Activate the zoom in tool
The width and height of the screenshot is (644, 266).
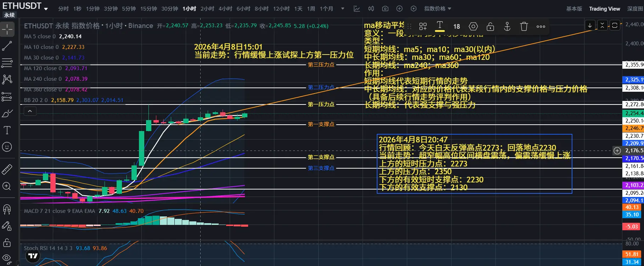[7, 186]
